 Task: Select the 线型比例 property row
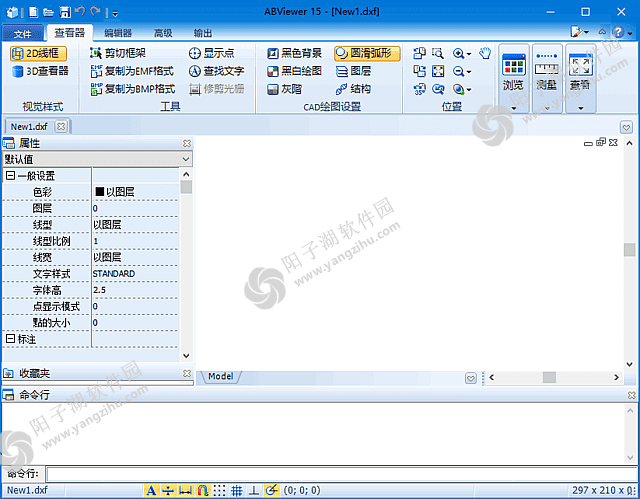coord(90,241)
